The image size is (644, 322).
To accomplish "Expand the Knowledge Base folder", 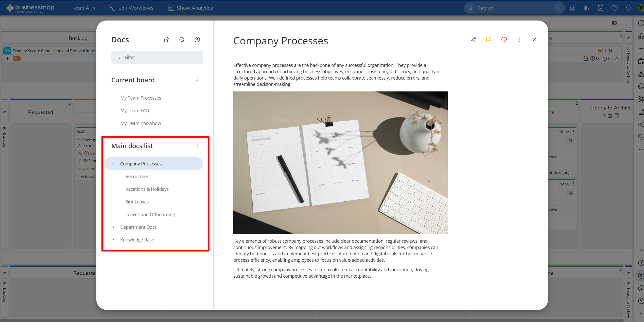I will click(113, 240).
